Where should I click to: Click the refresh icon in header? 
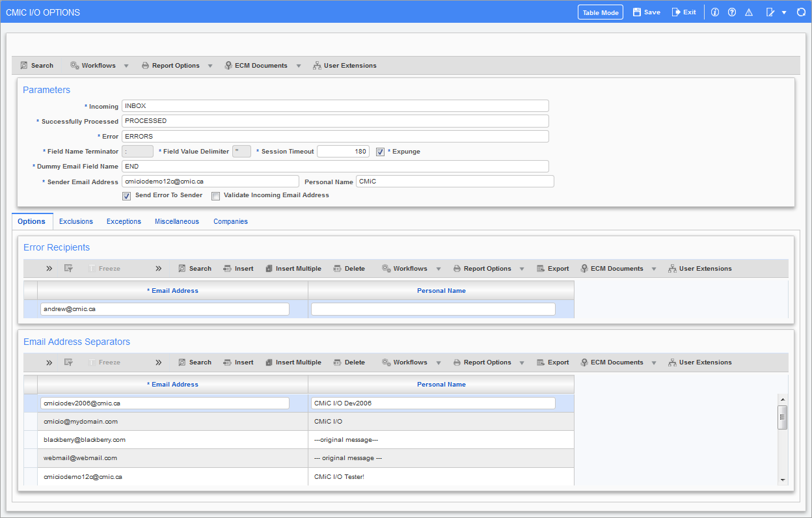point(801,12)
